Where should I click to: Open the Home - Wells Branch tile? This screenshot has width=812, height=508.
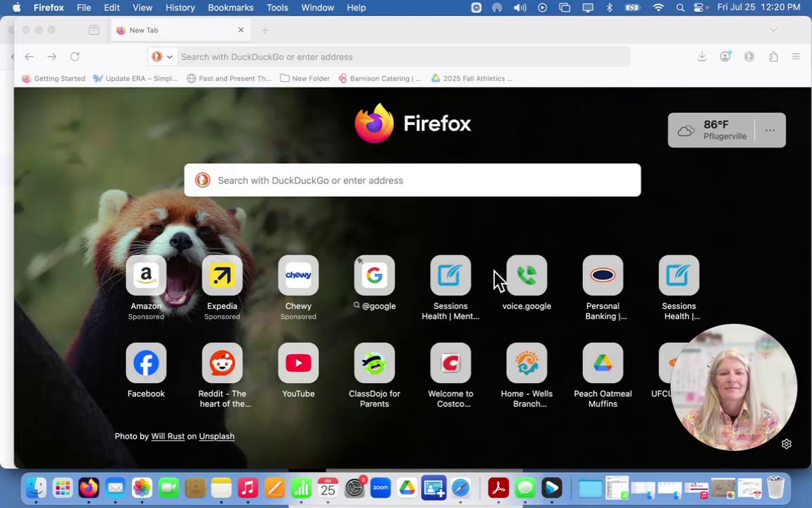(527, 363)
